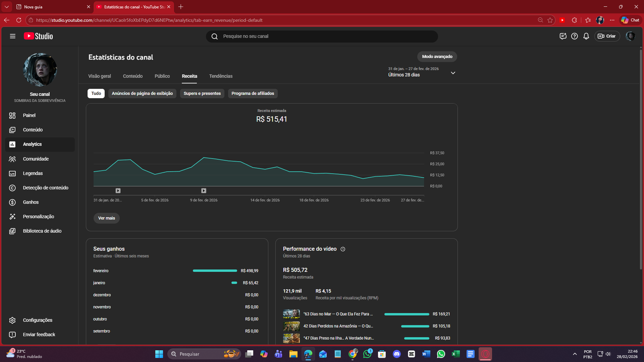Click the notifications bell icon
644x362 pixels.
[x=586, y=36]
